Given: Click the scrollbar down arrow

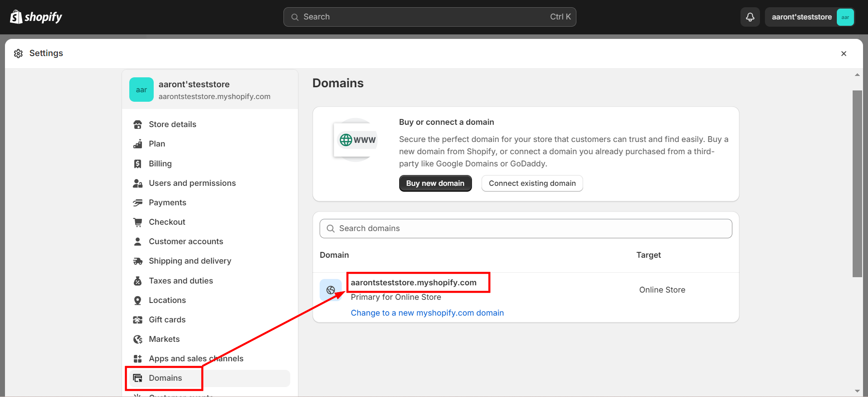Looking at the screenshot, I should 857,391.
